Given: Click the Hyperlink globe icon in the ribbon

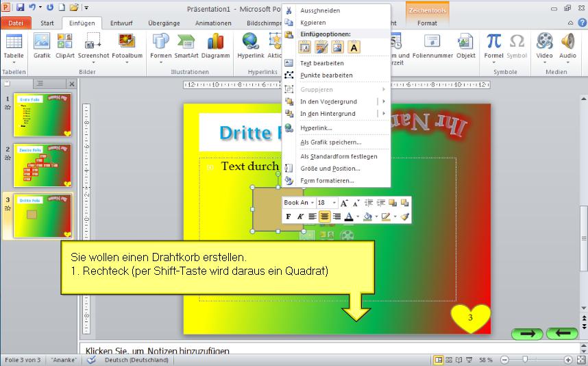Looking at the screenshot, I should coord(251,45).
